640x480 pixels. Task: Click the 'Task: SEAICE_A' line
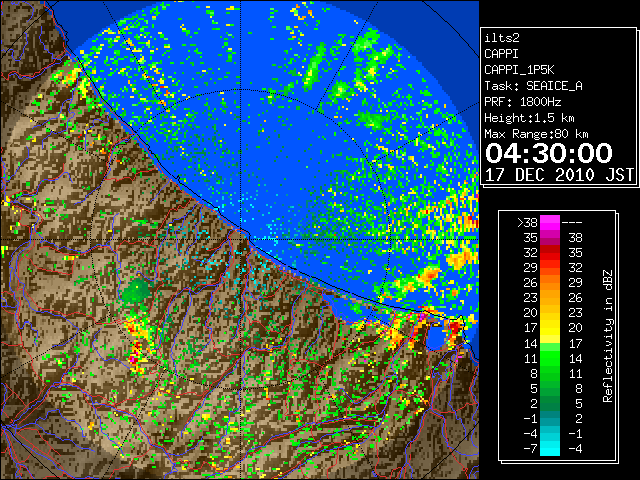tap(533, 86)
